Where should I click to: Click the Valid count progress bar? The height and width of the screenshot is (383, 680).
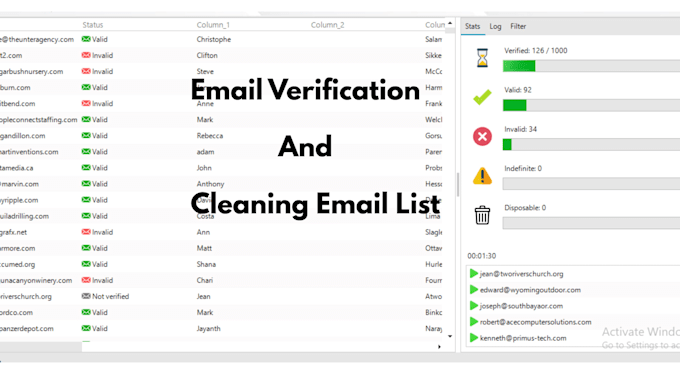coord(592,105)
